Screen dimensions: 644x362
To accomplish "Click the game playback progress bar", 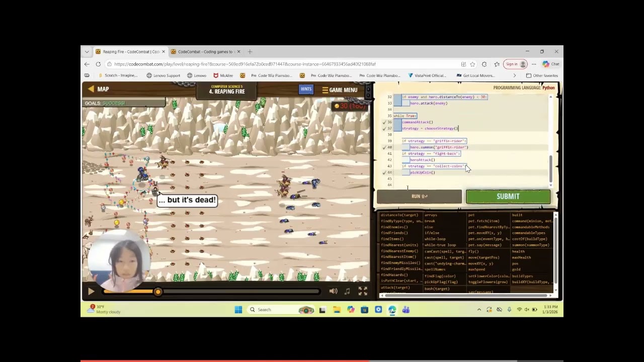I will tap(211, 292).
